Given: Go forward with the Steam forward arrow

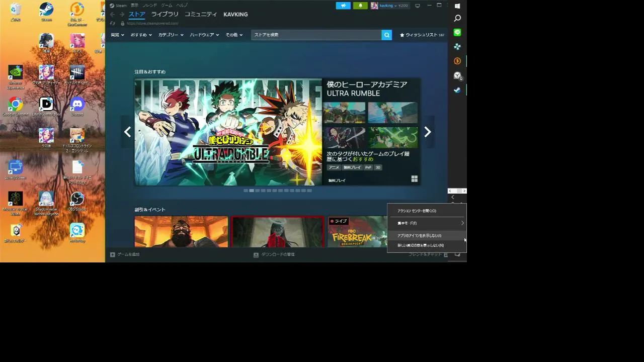Looking at the screenshot, I should (122, 15).
